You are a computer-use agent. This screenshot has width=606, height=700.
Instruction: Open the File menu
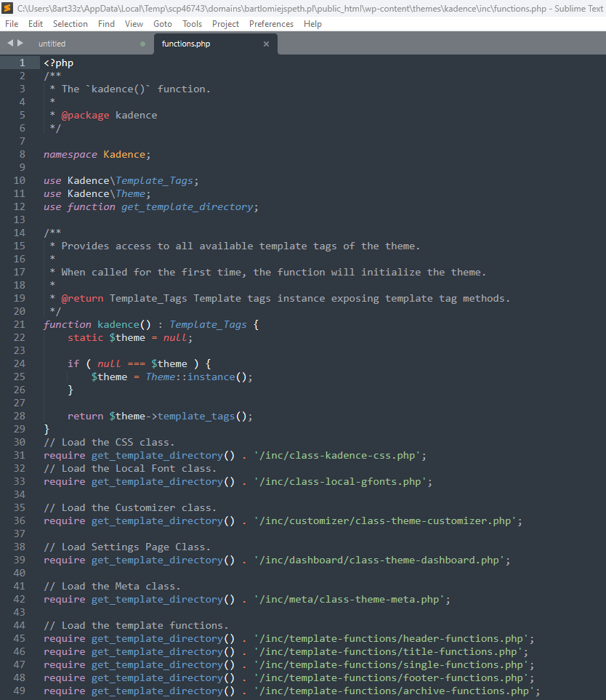(12, 23)
